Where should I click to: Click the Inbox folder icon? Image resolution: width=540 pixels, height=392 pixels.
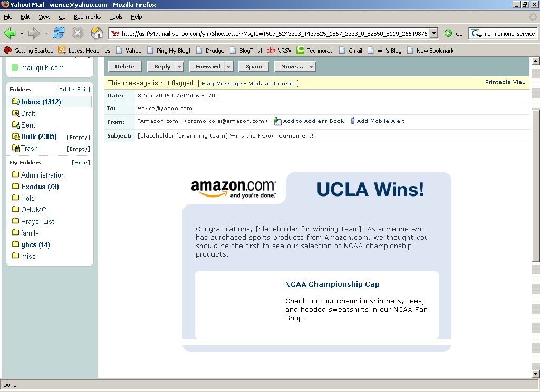(15, 102)
